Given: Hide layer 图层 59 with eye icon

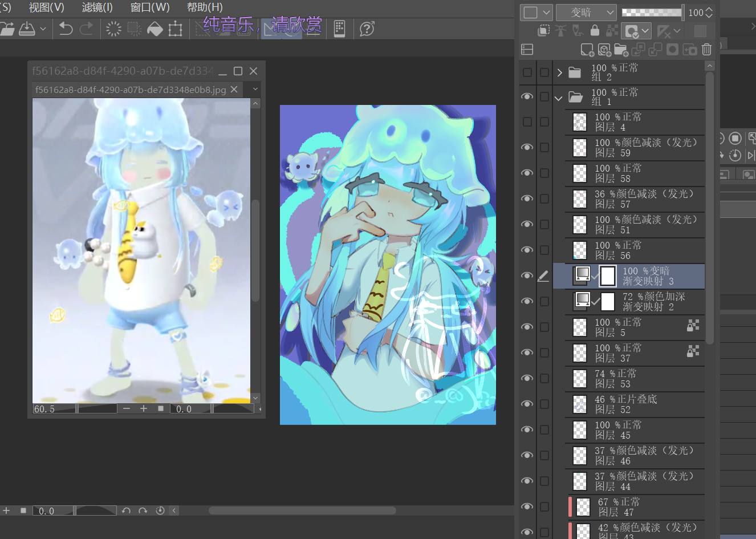Looking at the screenshot, I should [x=527, y=147].
